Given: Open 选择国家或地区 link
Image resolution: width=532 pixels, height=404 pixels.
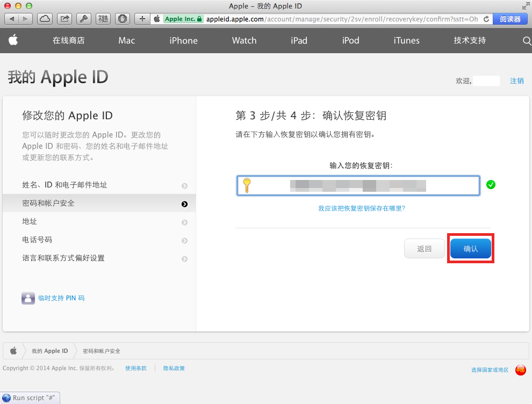Looking at the screenshot, I should (x=490, y=370).
